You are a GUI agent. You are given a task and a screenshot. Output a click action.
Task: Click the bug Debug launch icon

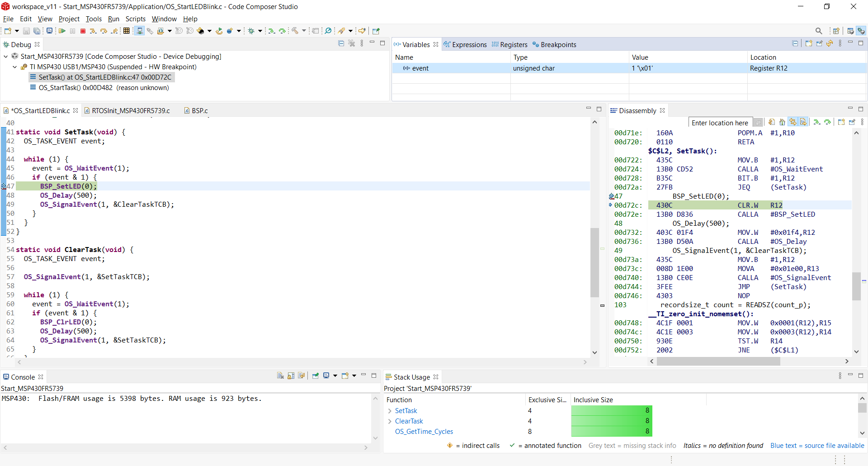251,31
